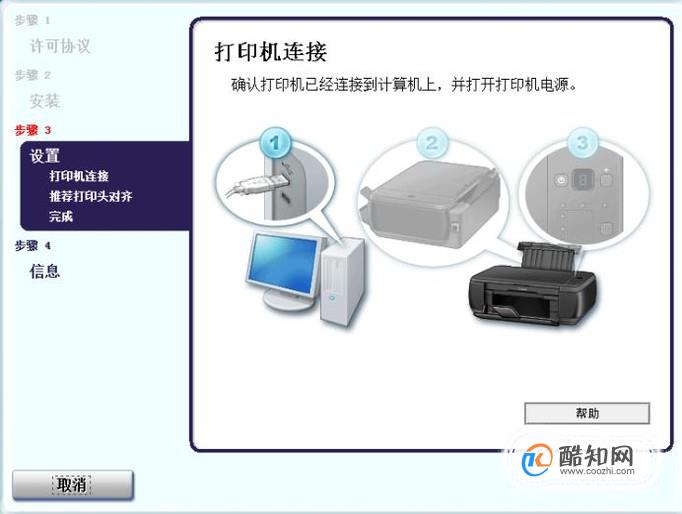Open the 帮助 help button
This screenshot has height=514, width=682.
(587, 413)
